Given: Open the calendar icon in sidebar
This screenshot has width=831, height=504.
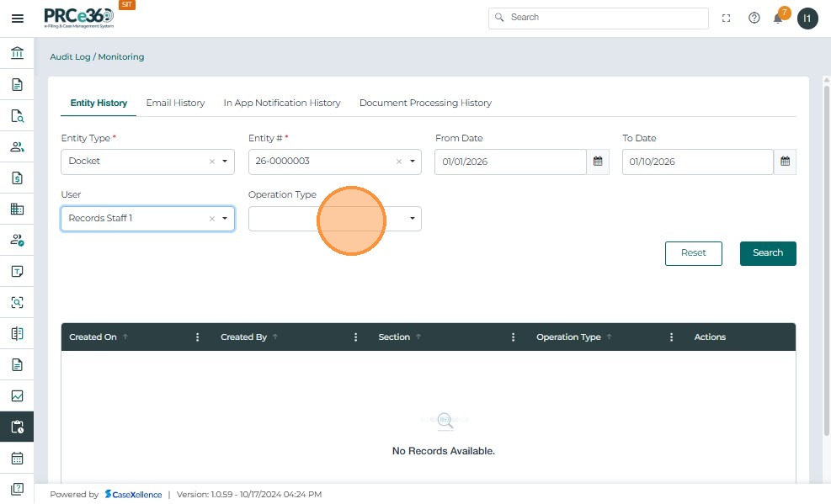Looking at the screenshot, I should click(17, 459).
